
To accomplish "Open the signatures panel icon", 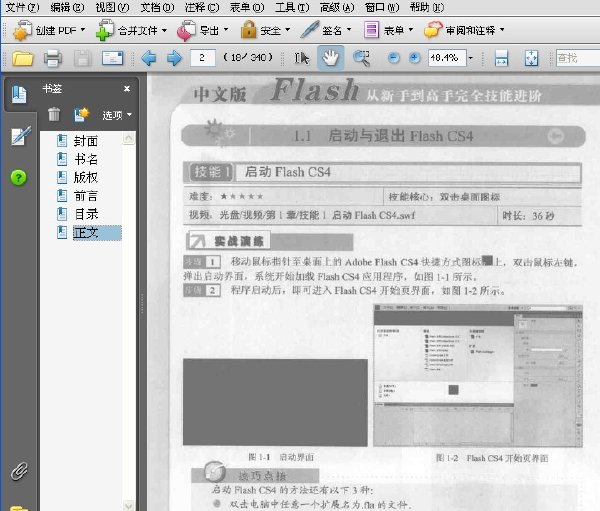I will [x=20, y=136].
